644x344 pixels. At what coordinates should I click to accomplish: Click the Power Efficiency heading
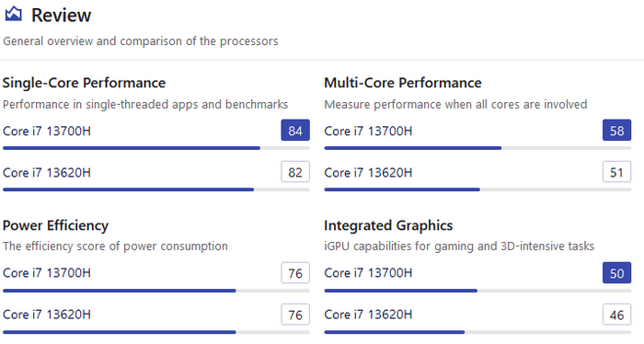55,225
